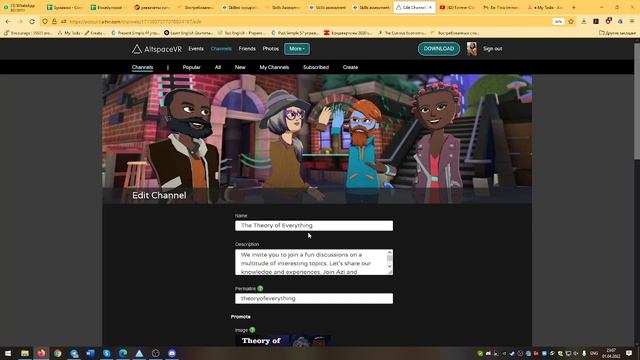Switch to My Tasks browser tab
Viewport: 640px width, 360px height.
tap(545, 7)
